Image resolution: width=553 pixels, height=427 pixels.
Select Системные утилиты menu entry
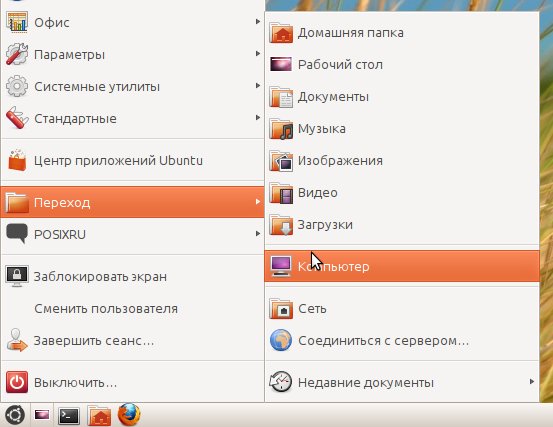click(x=133, y=86)
